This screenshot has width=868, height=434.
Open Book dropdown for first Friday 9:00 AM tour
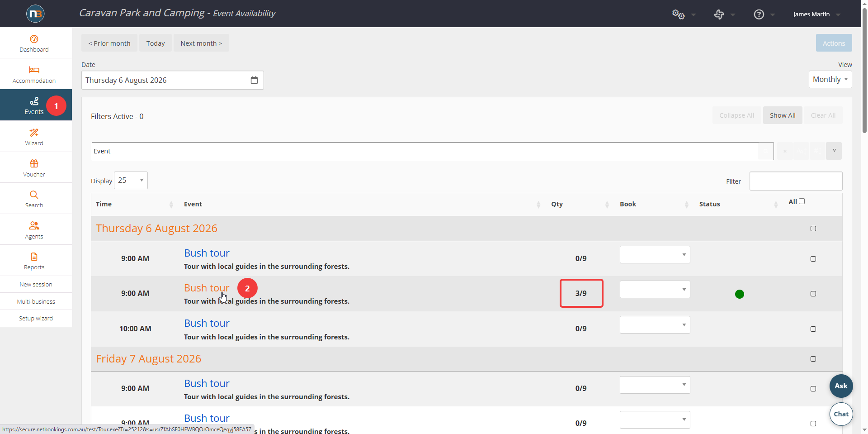[x=655, y=385]
